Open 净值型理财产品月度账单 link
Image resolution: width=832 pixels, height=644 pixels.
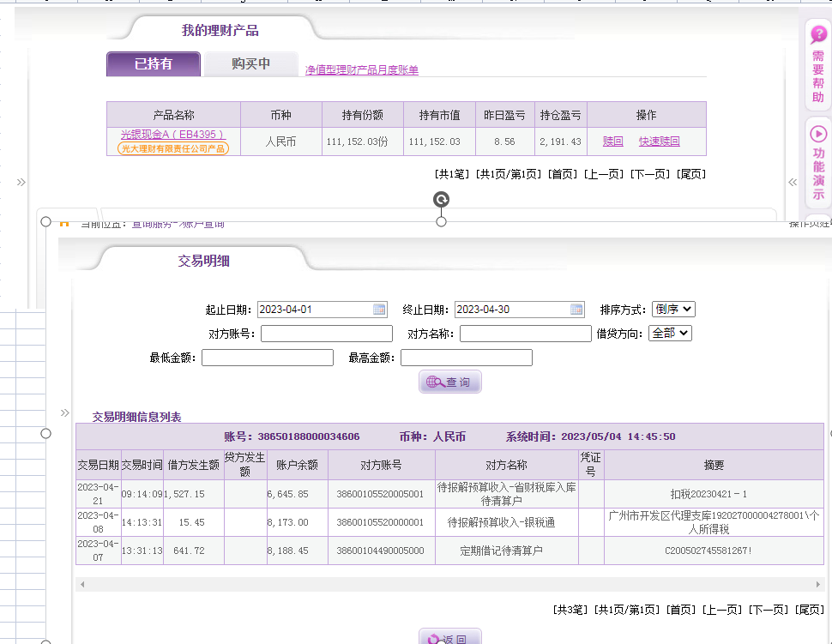[362, 70]
